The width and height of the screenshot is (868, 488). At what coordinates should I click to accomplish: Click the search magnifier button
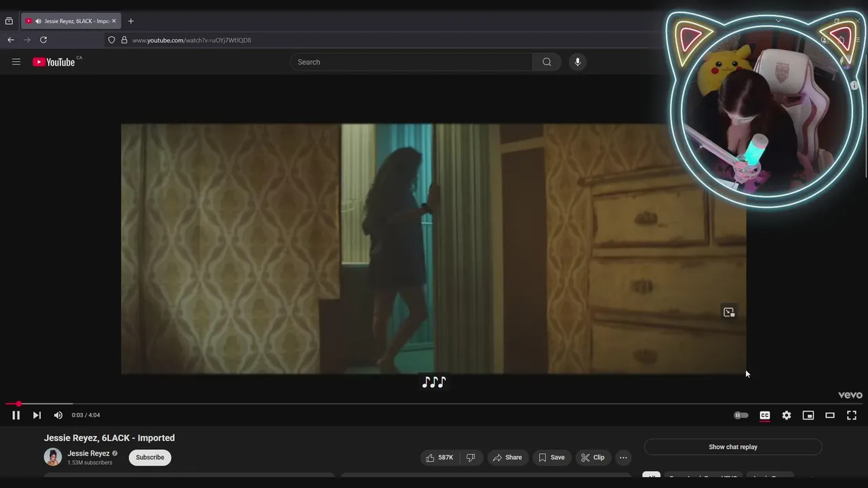click(547, 62)
